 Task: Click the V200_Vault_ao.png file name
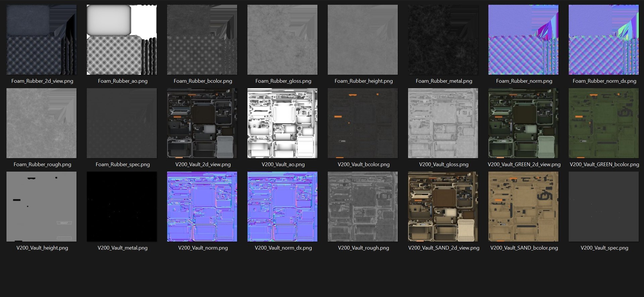coord(283,164)
